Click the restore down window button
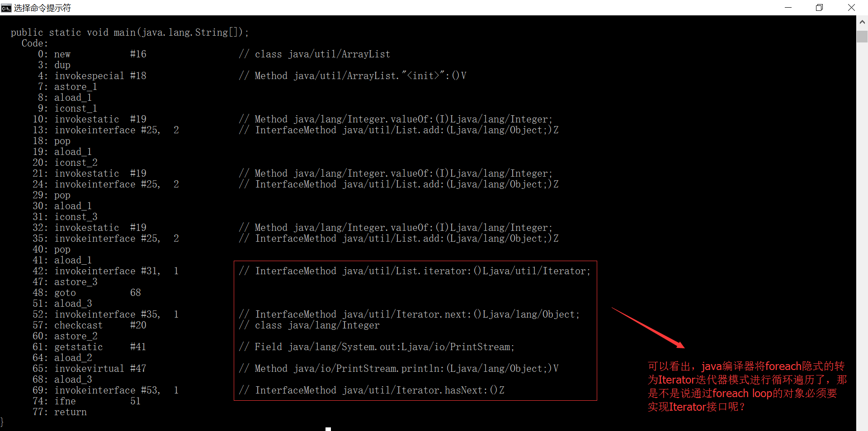Viewport: 868px width, 431px height. pyautogui.click(x=819, y=8)
